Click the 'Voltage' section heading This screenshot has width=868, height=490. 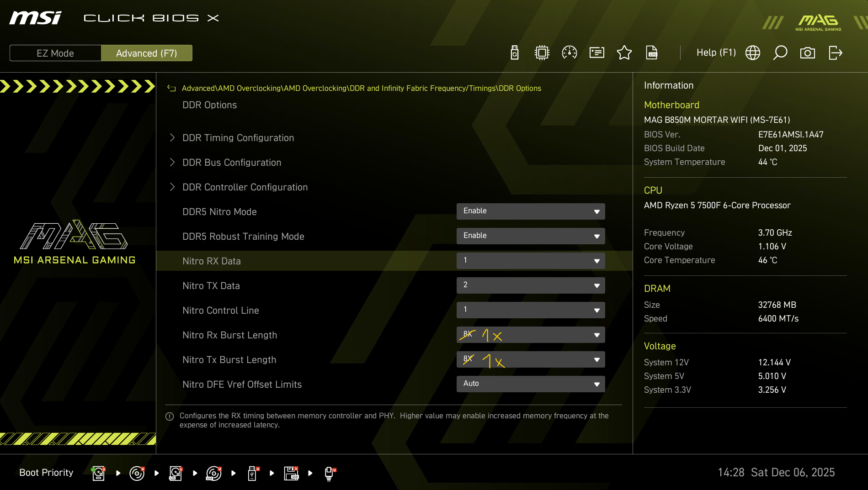(x=660, y=346)
